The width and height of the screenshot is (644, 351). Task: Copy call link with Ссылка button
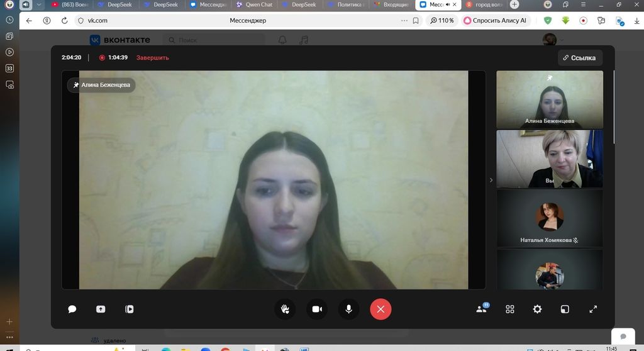pos(579,58)
